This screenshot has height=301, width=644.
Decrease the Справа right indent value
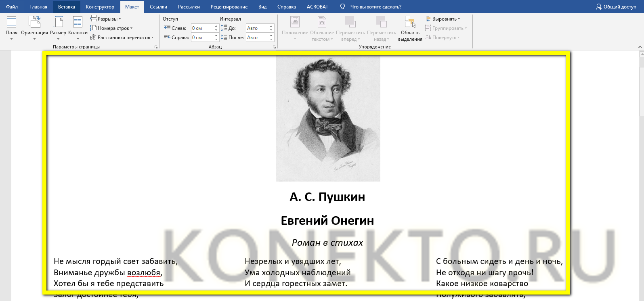[x=216, y=40]
